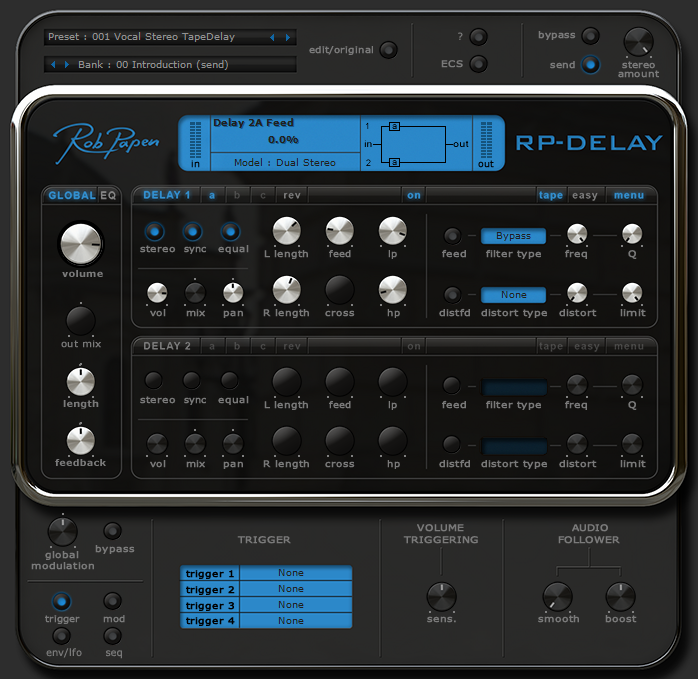698x679 pixels.
Task: Click Delay 1 easy button
Action: coord(585,195)
